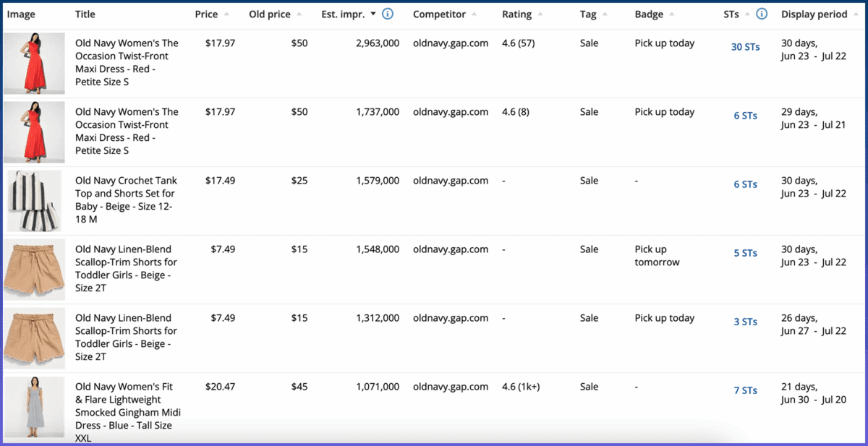Click the info icon beside Est. impr. header
The image size is (868, 446).
(388, 14)
